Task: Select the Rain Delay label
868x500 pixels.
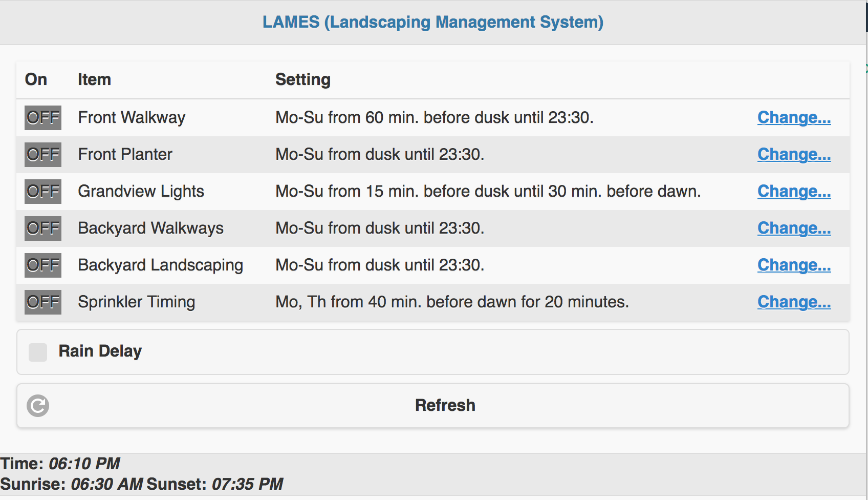Action: 100,351
